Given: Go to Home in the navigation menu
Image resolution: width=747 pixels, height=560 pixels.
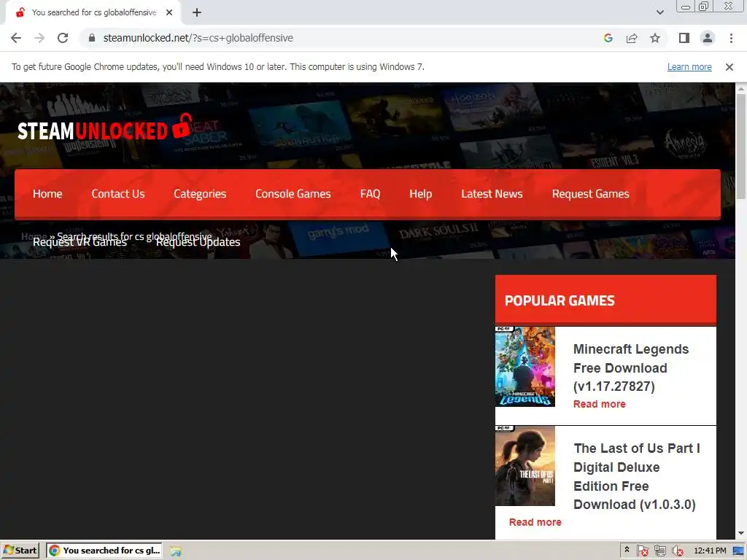Looking at the screenshot, I should [x=47, y=194].
